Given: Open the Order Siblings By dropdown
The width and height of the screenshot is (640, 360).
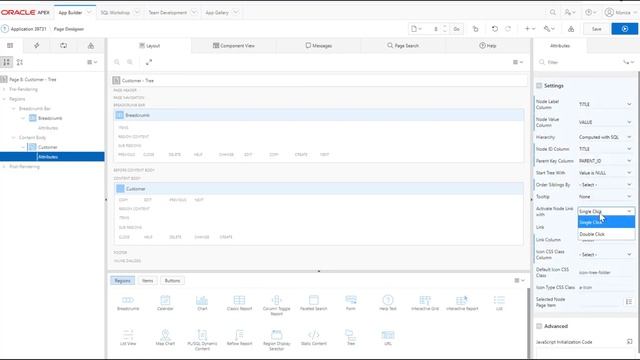Looking at the screenshot, I should 605,185.
